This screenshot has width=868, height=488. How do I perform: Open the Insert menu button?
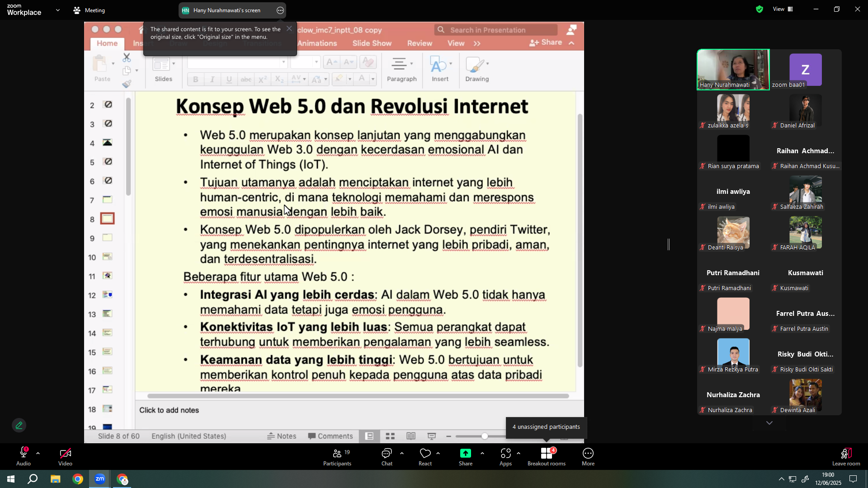point(440,69)
